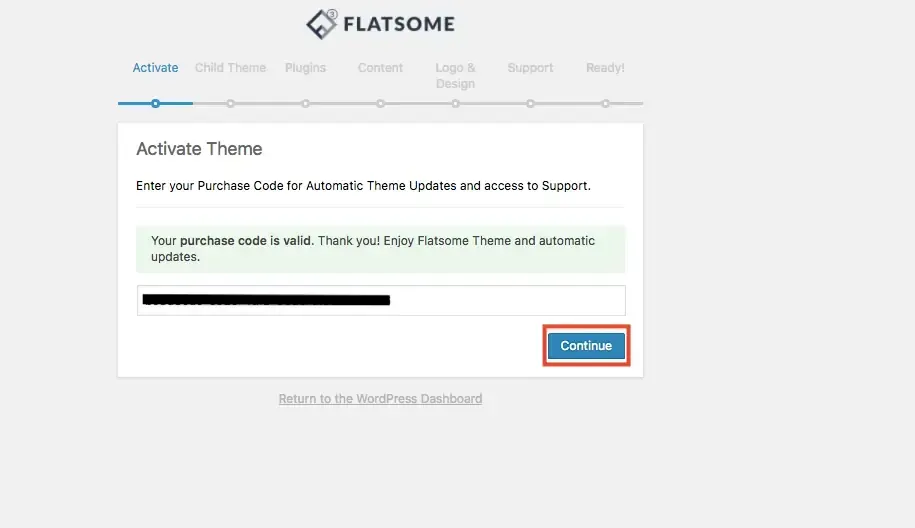
Task: Open the Support step label
Action: tap(530, 68)
